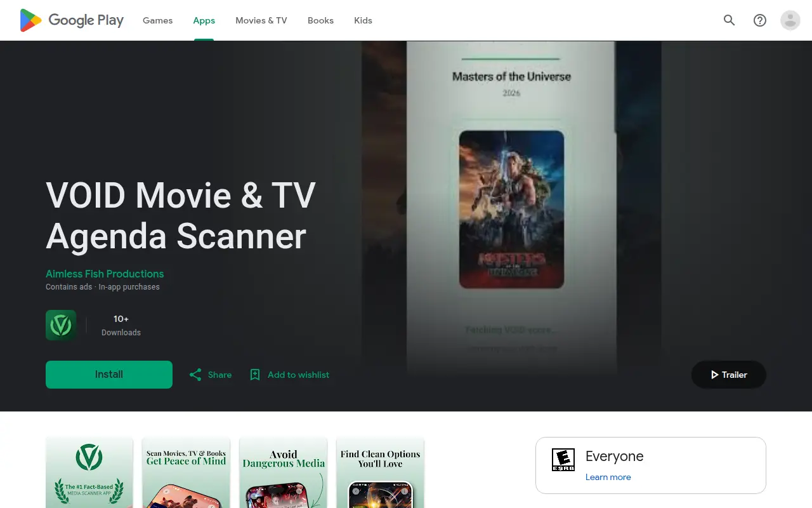Install the VOID app

coord(109,375)
